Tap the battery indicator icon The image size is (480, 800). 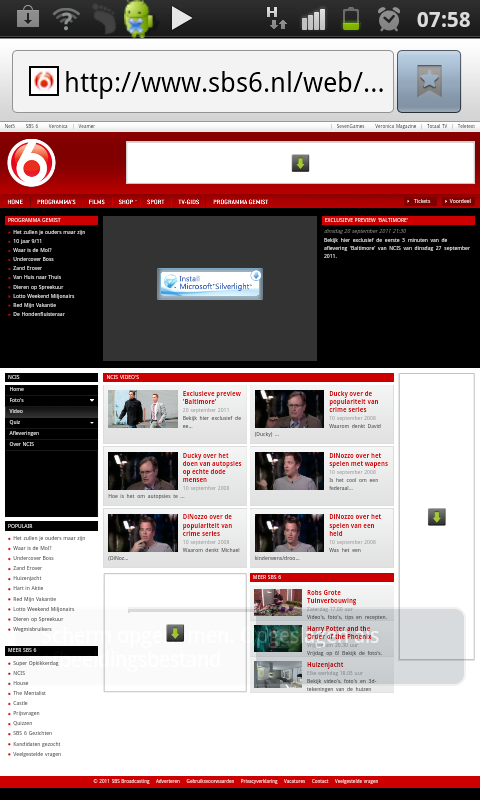[x=351, y=18]
